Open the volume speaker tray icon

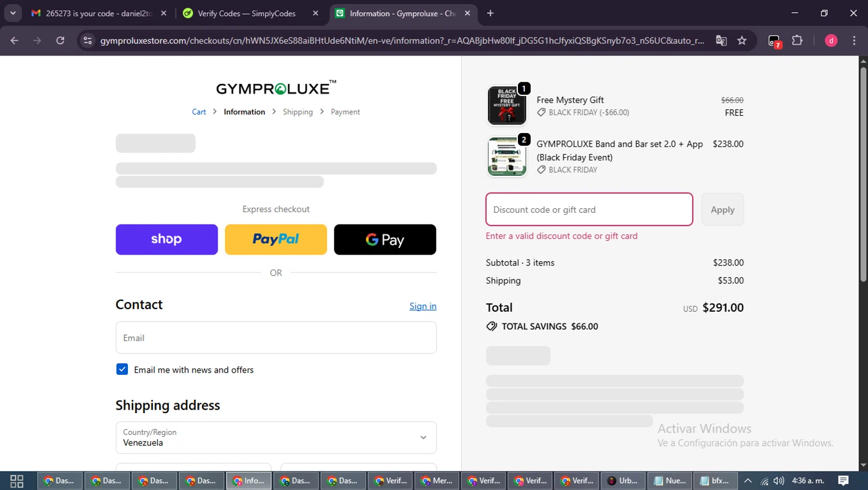click(779, 481)
